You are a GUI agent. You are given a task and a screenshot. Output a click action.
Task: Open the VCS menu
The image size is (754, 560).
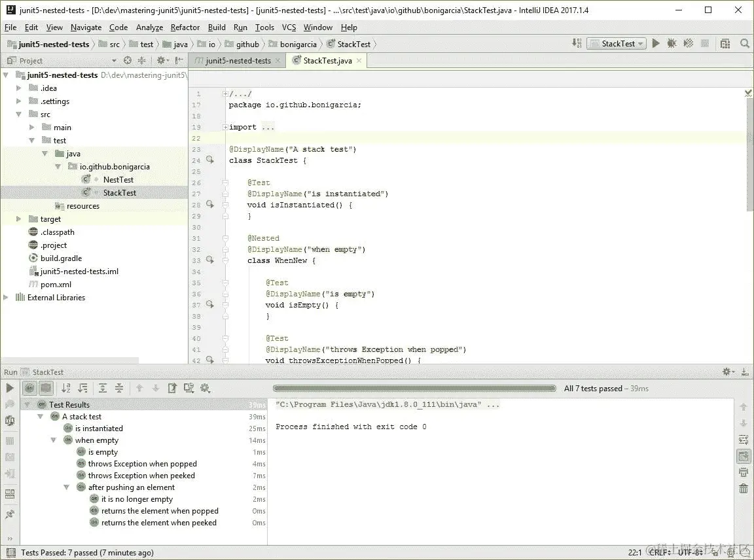tap(289, 27)
